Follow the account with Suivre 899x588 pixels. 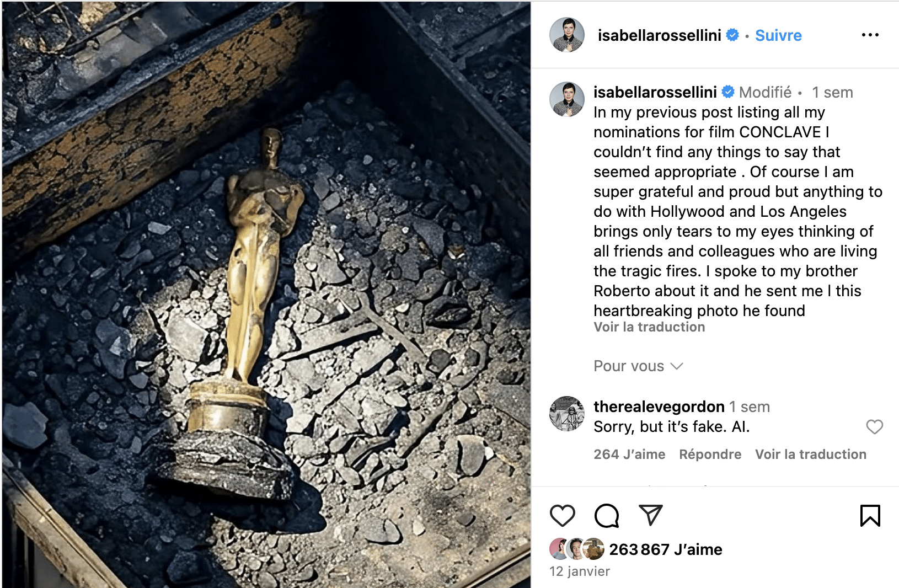click(x=778, y=35)
